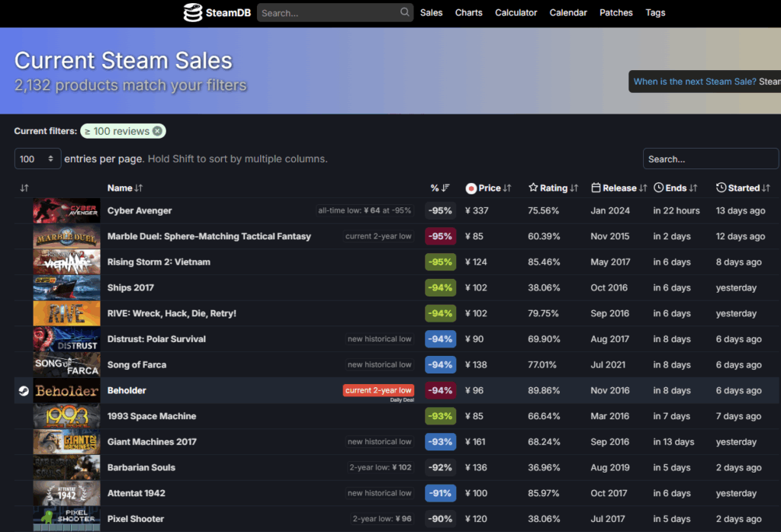
Task: Click the SteamDB logo icon
Action: 193,12
